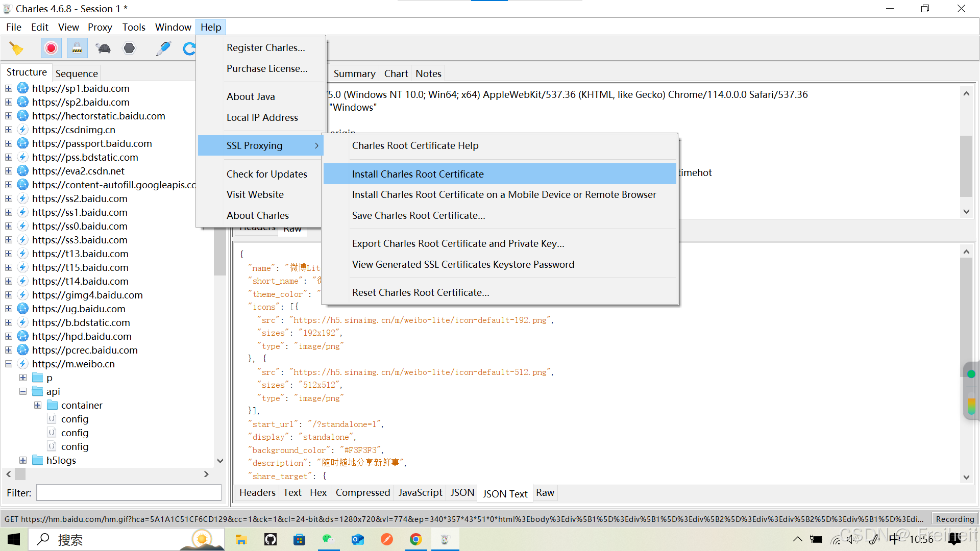The width and height of the screenshot is (980, 551).
Task: Expand the https://passport.baidu.com node
Action: click(9, 143)
